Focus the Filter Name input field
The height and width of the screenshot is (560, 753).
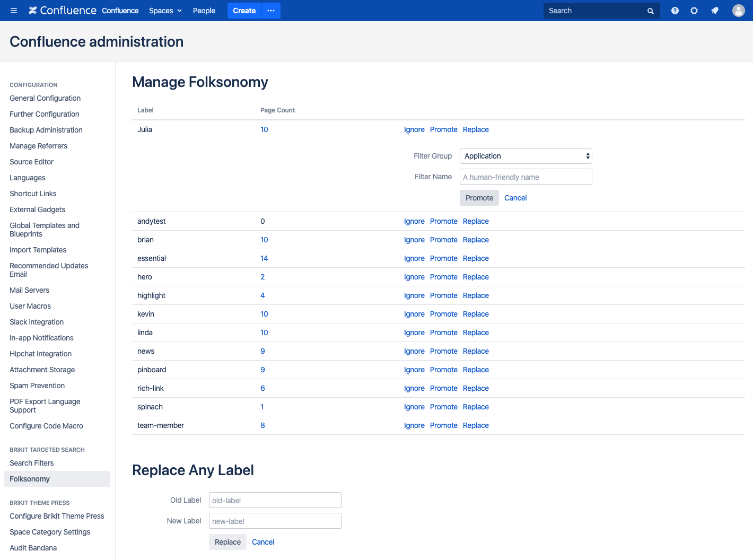[526, 177]
